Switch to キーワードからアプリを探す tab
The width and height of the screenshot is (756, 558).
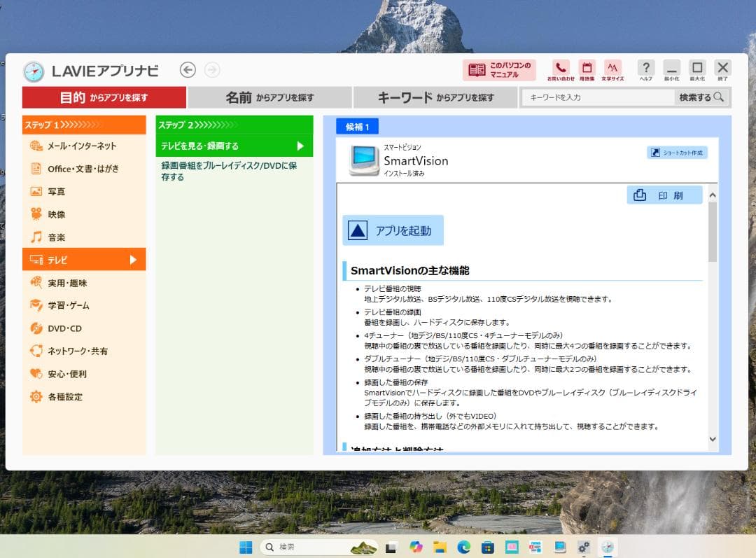coord(435,97)
